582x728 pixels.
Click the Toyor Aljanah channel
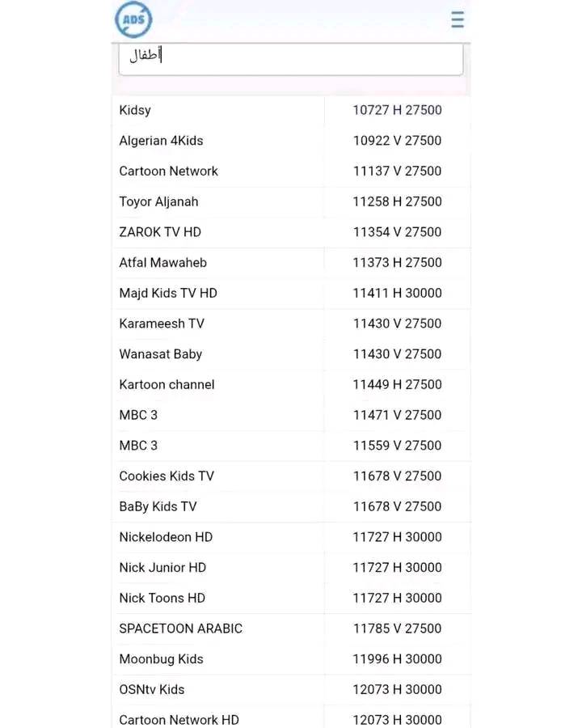point(158,201)
